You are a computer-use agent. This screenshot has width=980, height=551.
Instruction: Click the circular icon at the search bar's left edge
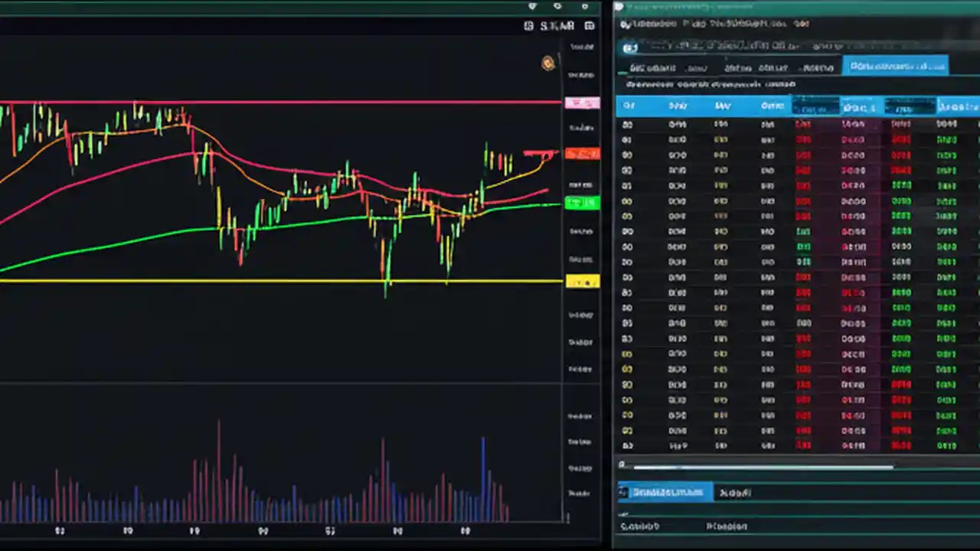click(630, 47)
